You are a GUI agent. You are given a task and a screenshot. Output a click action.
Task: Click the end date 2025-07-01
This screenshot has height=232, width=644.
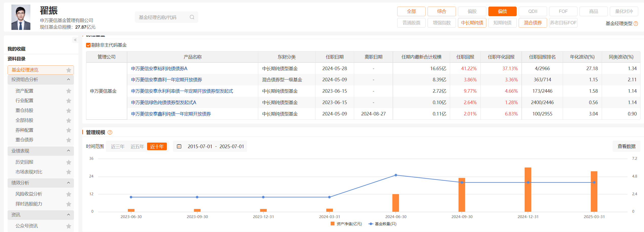pos(232,146)
